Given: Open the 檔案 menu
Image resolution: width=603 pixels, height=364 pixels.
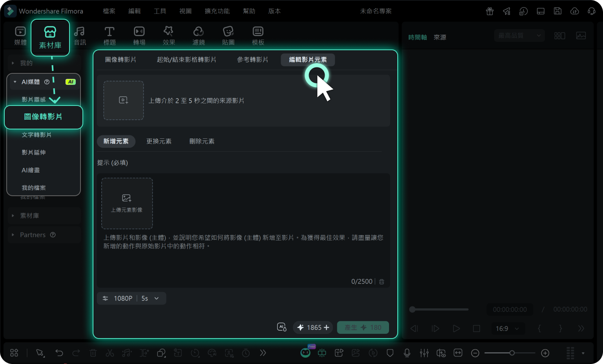Looking at the screenshot, I should point(109,11).
